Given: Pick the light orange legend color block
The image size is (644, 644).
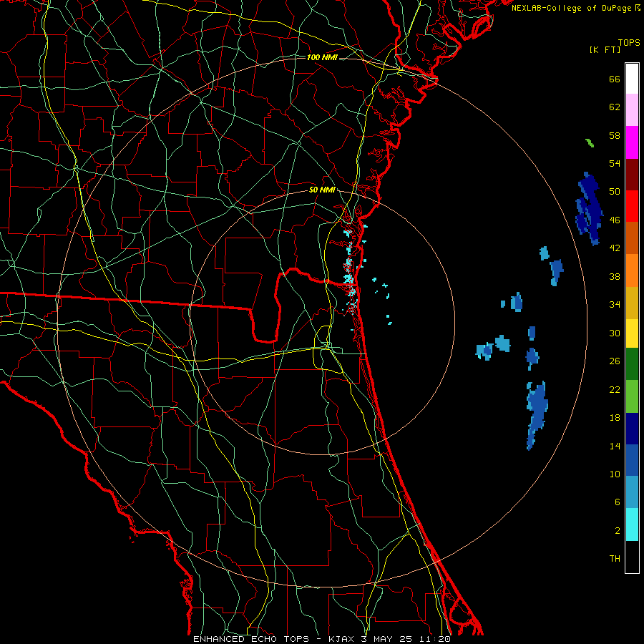Looking at the screenshot, I should point(632,270).
